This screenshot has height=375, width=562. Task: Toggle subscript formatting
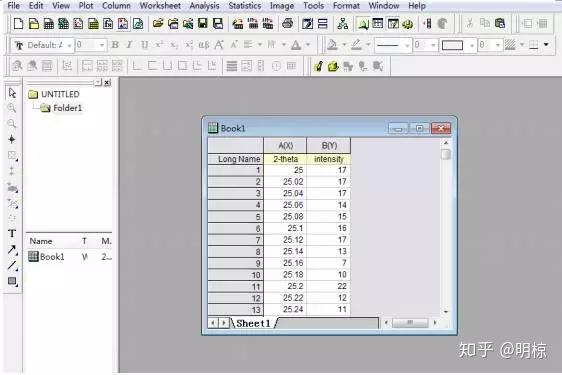173,45
